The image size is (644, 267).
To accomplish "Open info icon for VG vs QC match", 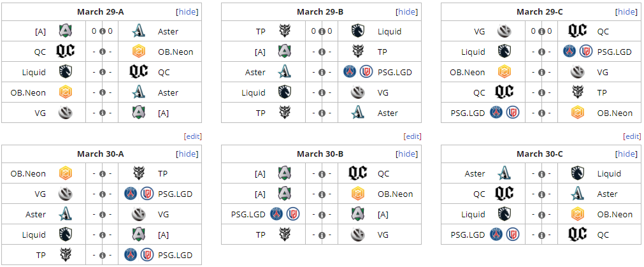I will point(541,31).
